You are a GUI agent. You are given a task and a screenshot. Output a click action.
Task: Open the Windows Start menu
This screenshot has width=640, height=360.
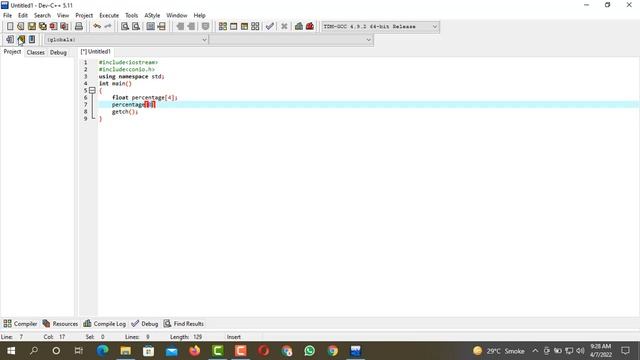(11, 351)
